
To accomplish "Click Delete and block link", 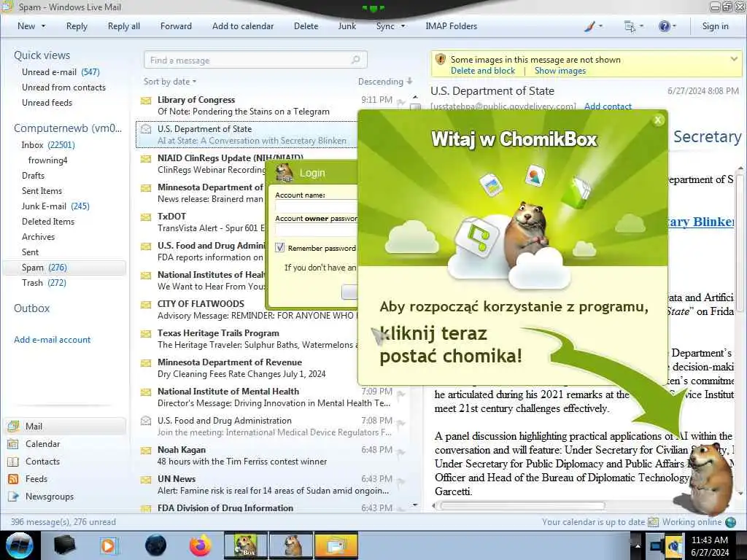I will tap(483, 71).
